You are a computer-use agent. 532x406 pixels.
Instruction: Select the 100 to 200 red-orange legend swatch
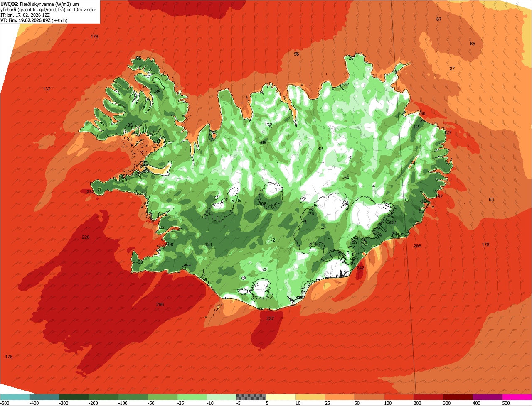[x=399, y=397]
